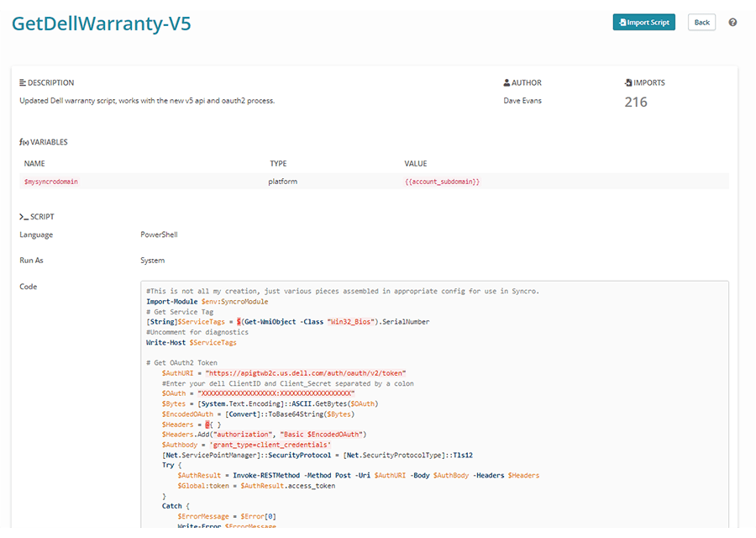Click the VALUE column header
The image size is (756, 538).
tap(416, 164)
